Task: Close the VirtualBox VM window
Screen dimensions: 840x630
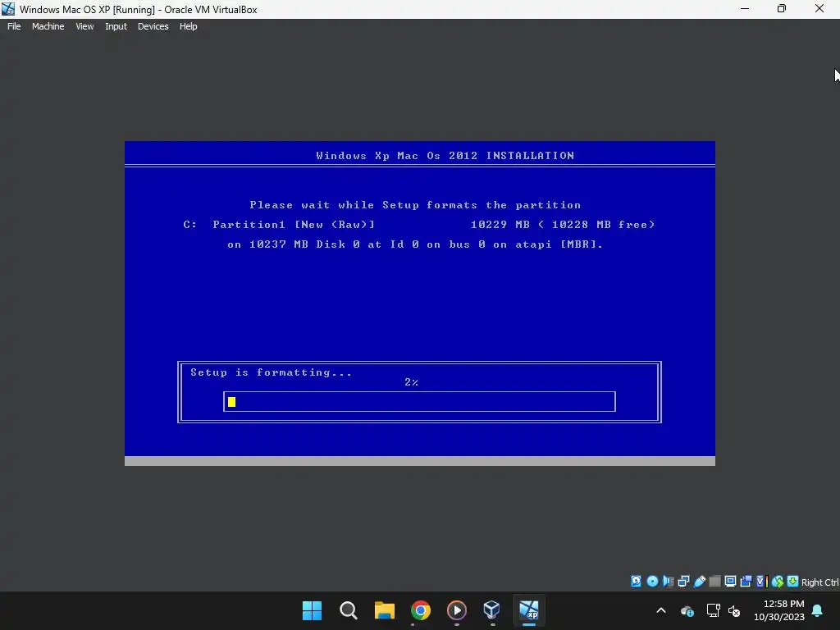Action: (x=819, y=9)
